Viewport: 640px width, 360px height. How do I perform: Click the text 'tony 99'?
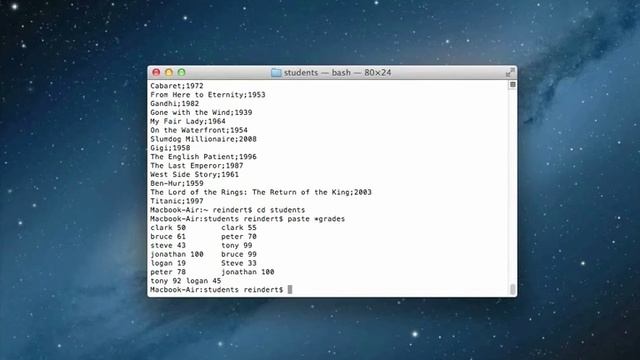point(237,246)
